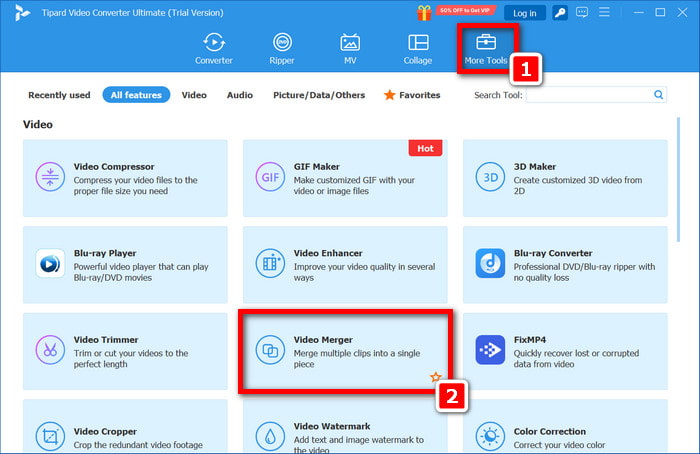Click the search magnifier icon
This screenshot has height=454, width=700.
658,94
